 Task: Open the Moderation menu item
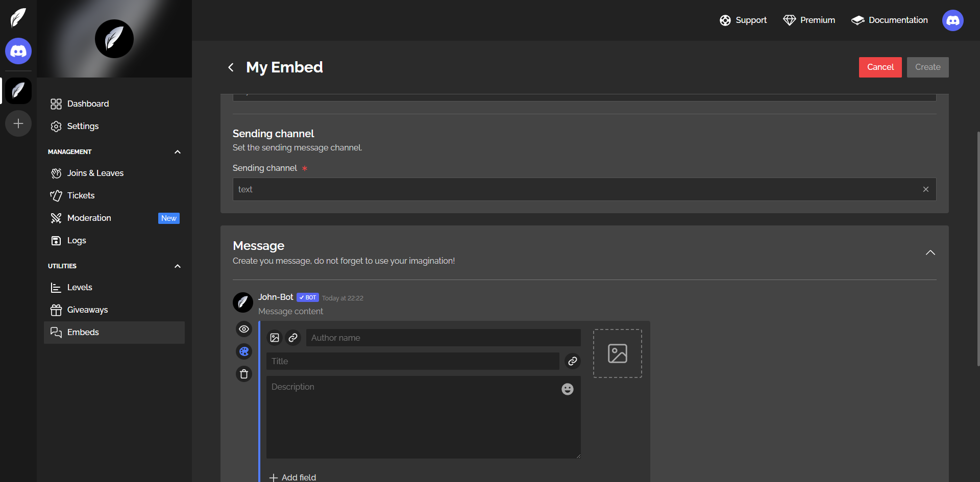(x=89, y=218)
